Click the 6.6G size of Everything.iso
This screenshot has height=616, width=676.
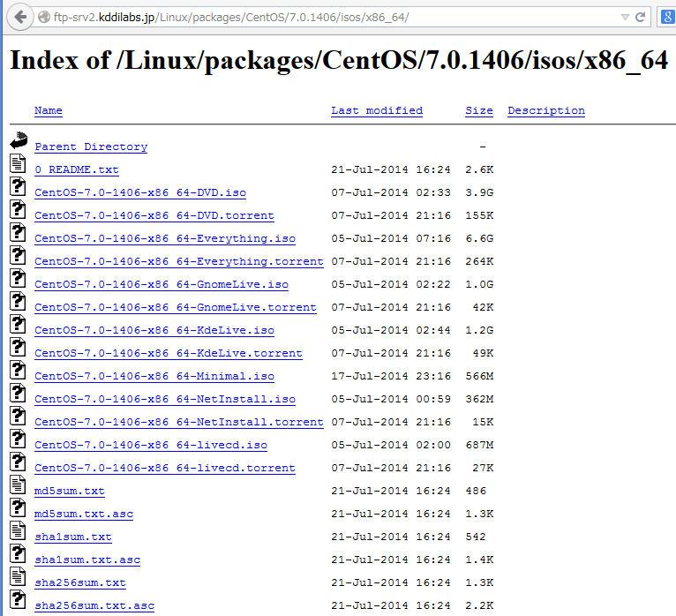479,238
